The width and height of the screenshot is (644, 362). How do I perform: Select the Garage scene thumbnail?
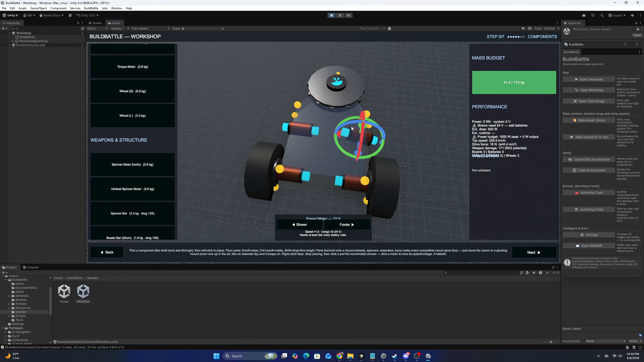[64, 293]
